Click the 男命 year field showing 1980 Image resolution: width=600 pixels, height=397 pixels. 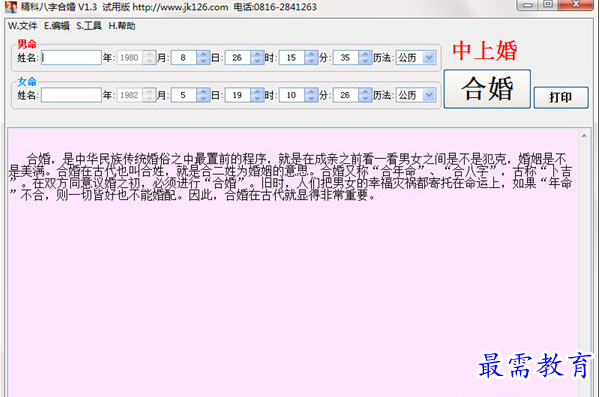click(130, 58)
